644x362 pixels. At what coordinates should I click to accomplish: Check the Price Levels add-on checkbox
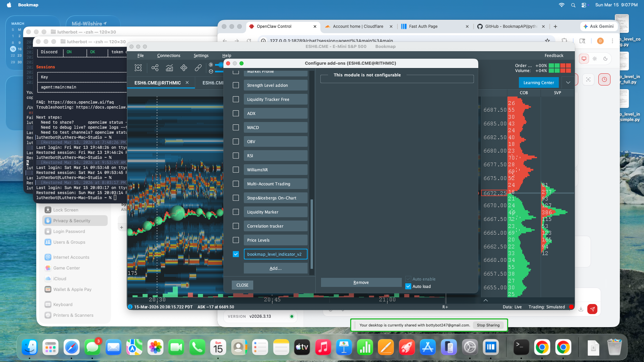click(x=236, y=240)
